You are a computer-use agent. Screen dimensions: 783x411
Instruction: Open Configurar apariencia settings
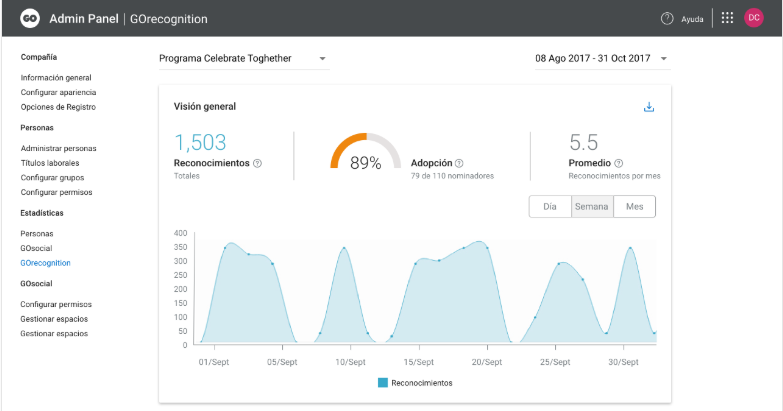pyautogui.click(x=58, y=92)
